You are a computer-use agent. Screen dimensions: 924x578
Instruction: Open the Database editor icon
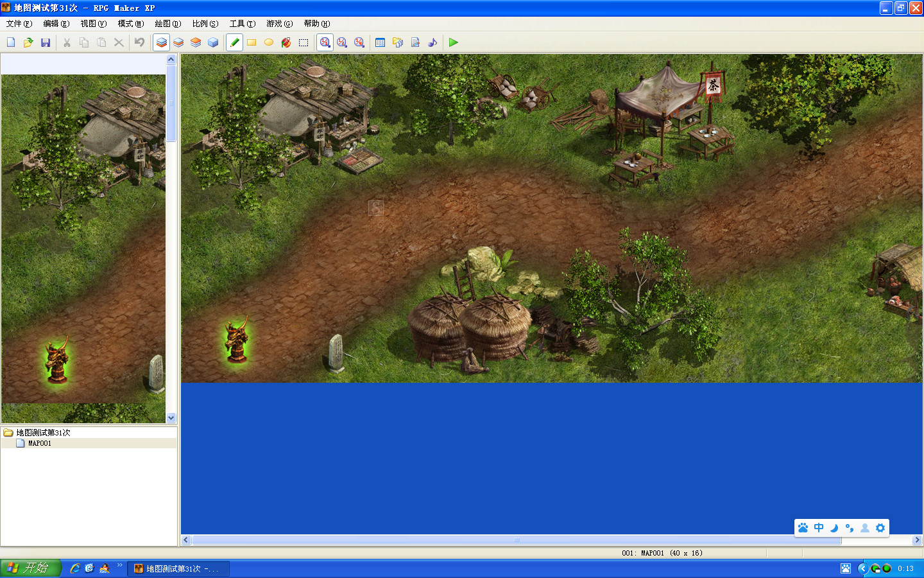pos(380,42)
